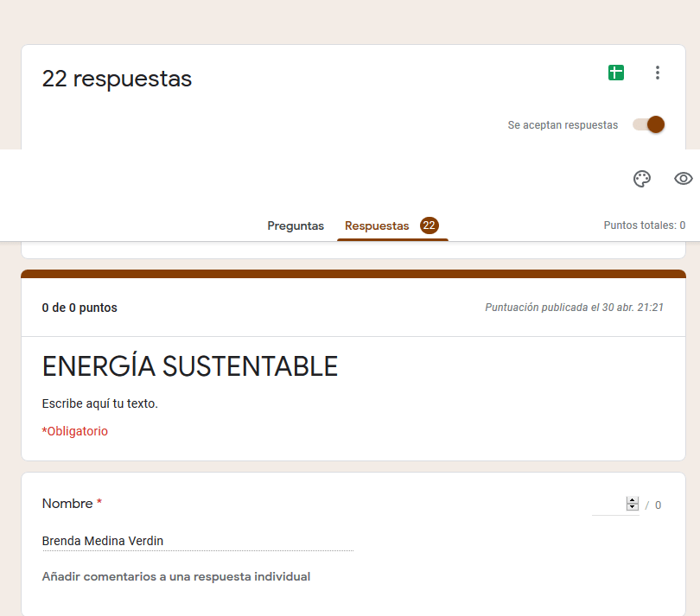Increase Nombre score with up arrow

click(x=632, y=501)
